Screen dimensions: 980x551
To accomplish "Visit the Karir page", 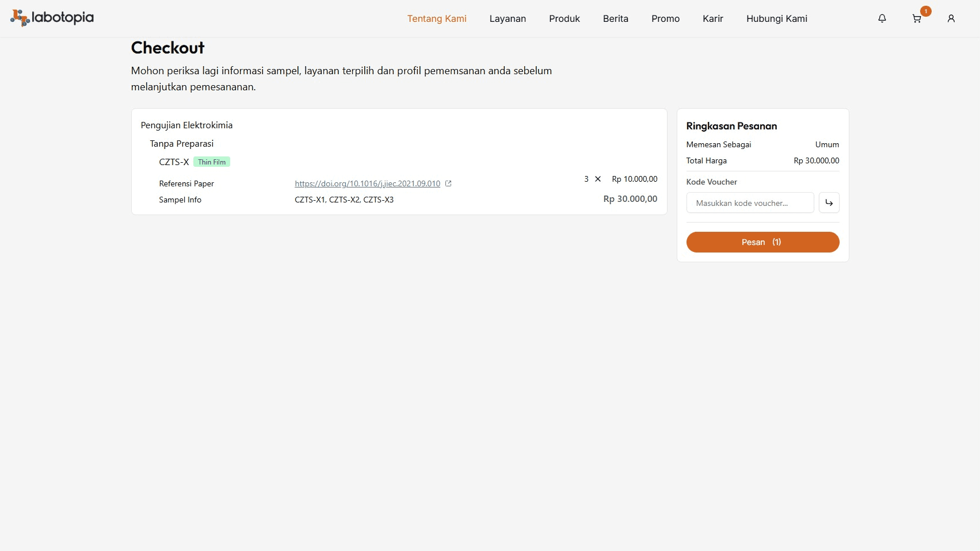I will pos(712,18).
